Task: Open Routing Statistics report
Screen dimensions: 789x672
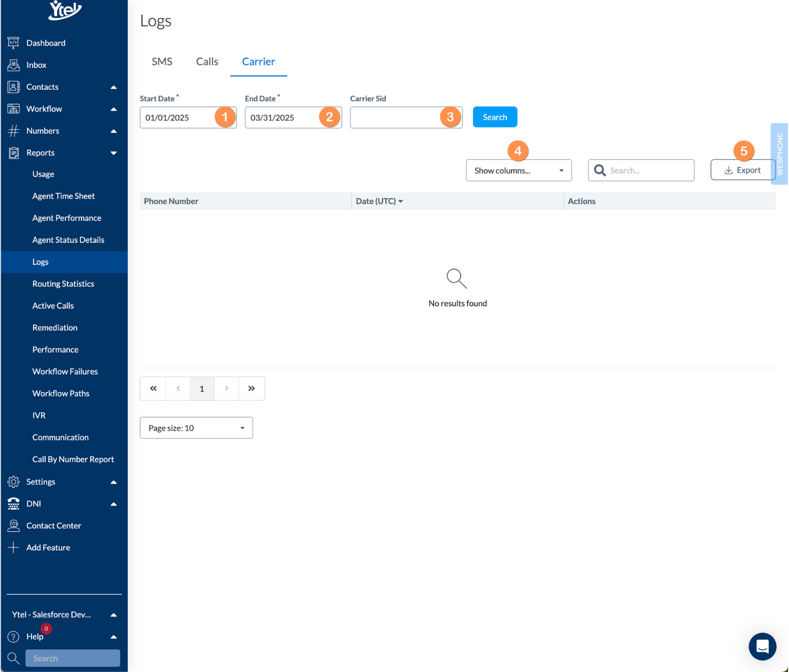Action: point(63,284)
